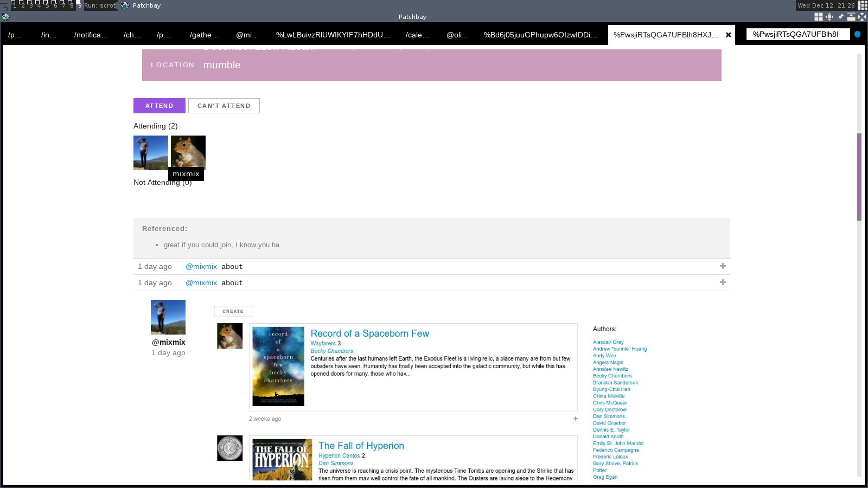Click the ATTEND button
This screenshot has width=868, height=488.
coord(159,106)
